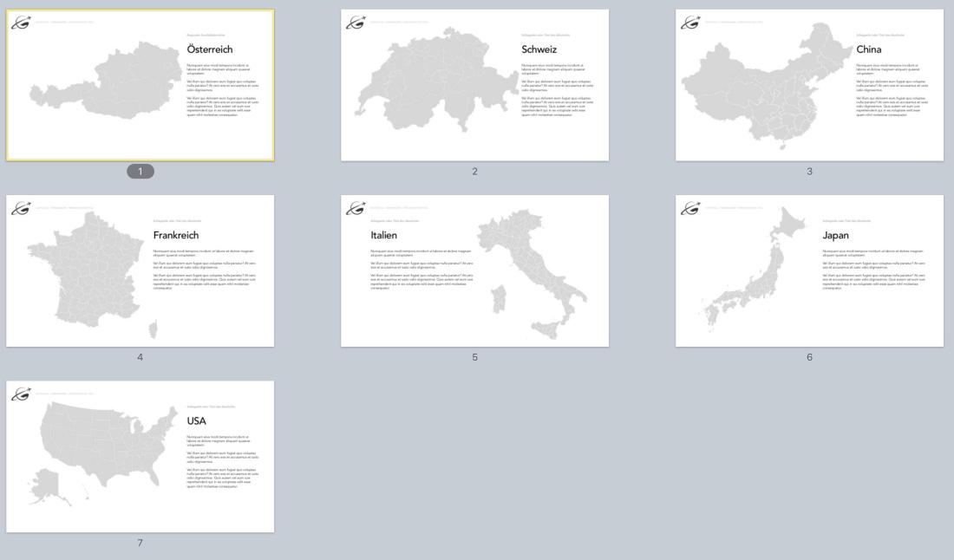
Task: Click the logo icon on Österreich slide
Action: (19, 22)
